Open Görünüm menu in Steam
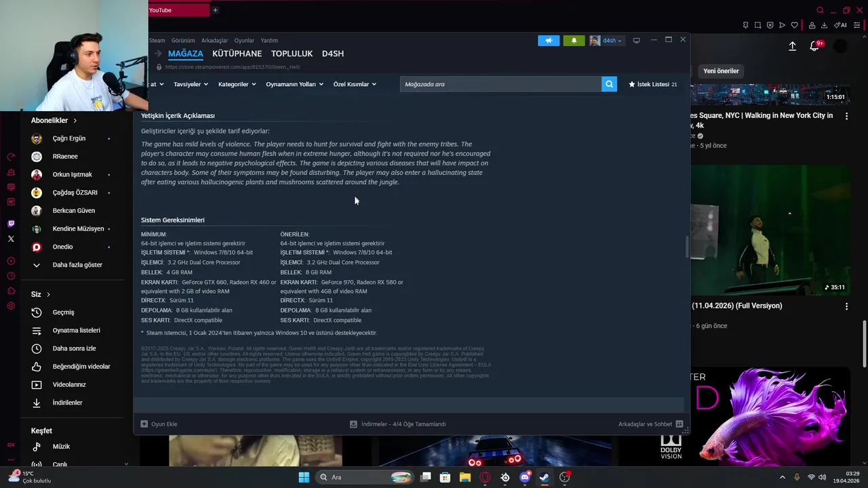The width and height of the screenshot is (868, 488). pyautogui.click(x=183, y=41)
